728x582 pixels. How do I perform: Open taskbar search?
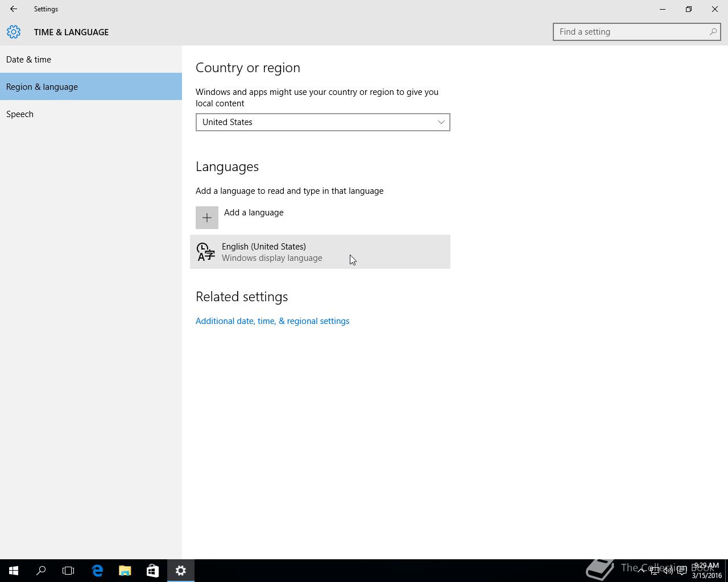tap(41, 571)
